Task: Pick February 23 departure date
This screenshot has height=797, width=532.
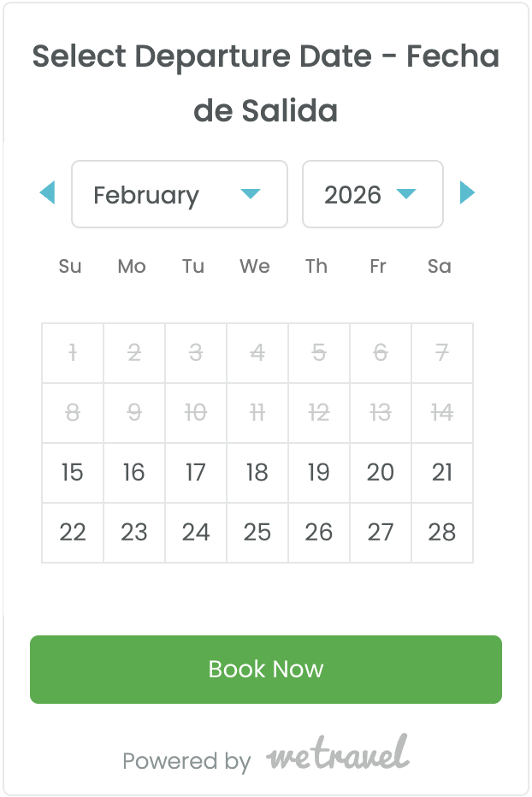Action: coord(134,533)
